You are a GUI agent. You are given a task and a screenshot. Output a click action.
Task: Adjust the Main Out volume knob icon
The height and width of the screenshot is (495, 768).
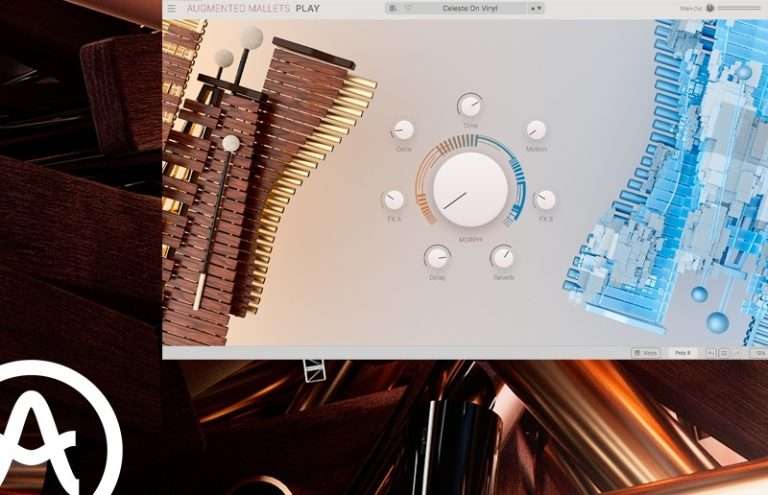point(710,8)
